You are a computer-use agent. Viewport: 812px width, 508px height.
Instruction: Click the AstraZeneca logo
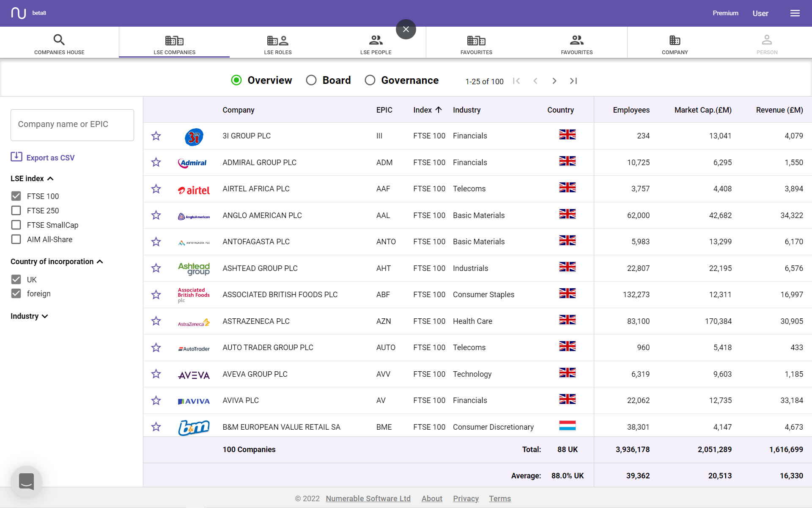(x=194, y=323)
